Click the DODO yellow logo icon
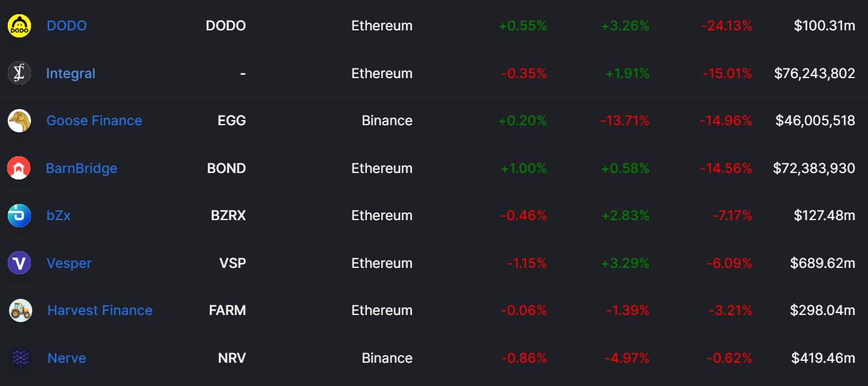This screenshot has height=386, width=868. click(19, 26)
